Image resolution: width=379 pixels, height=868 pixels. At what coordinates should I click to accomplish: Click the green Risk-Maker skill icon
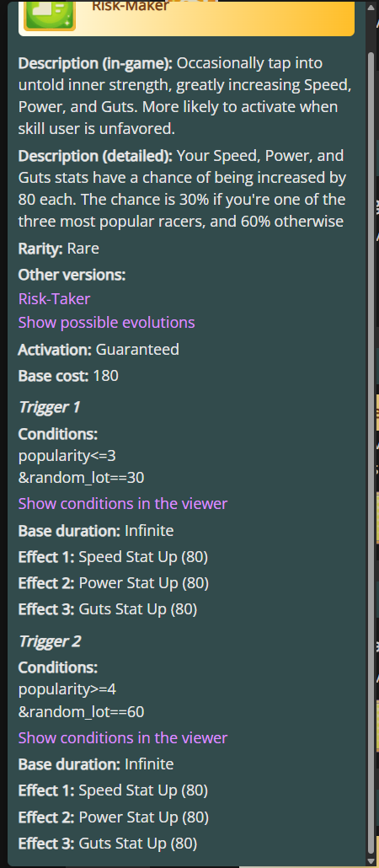49,15
